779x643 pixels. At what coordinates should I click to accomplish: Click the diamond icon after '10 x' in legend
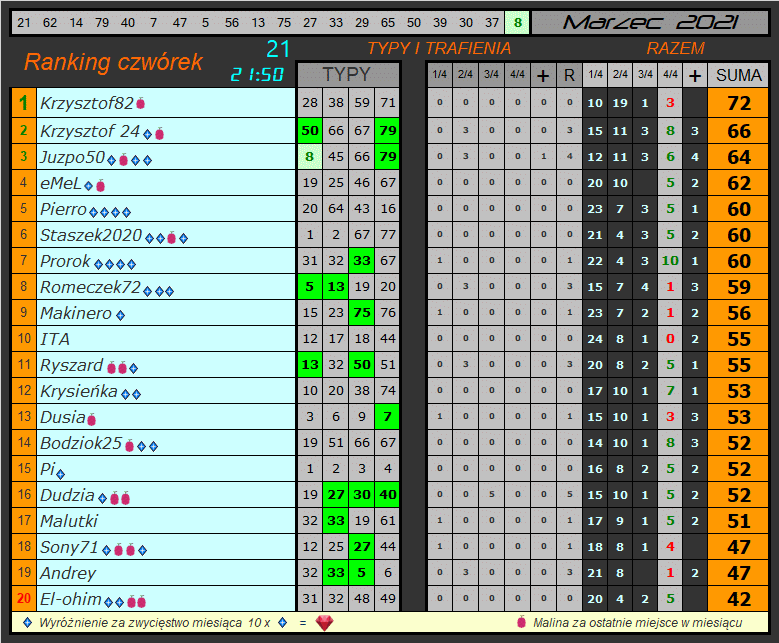(283, 622)
